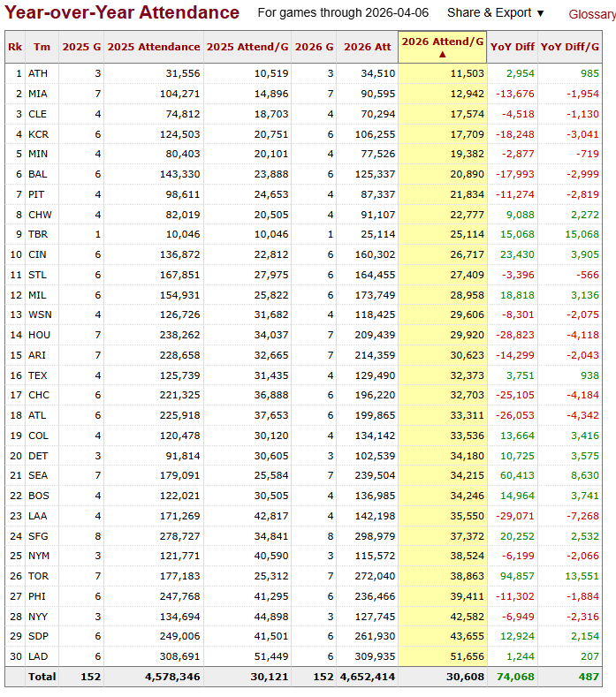616x697 pixels.
Task: Sort by the Tm column header
Action: point(42,47)
